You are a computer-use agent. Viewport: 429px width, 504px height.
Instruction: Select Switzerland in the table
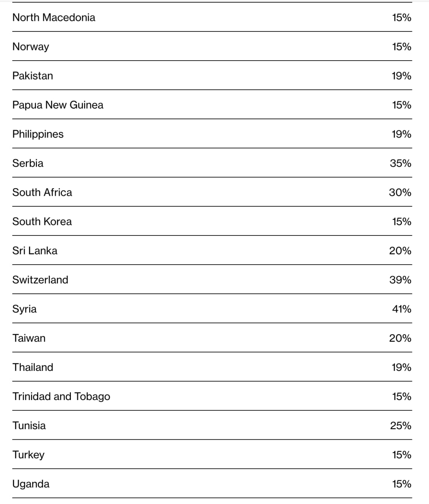[40, 280]
